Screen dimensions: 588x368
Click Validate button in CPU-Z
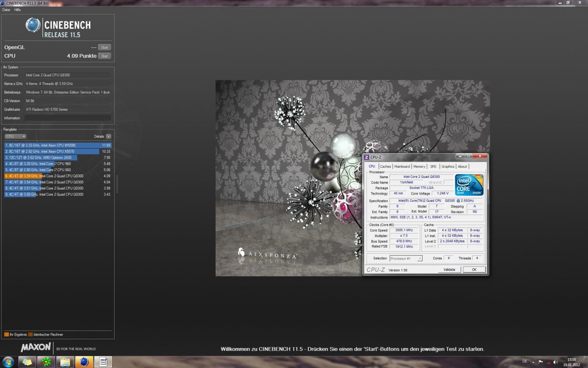coord(449,270)
